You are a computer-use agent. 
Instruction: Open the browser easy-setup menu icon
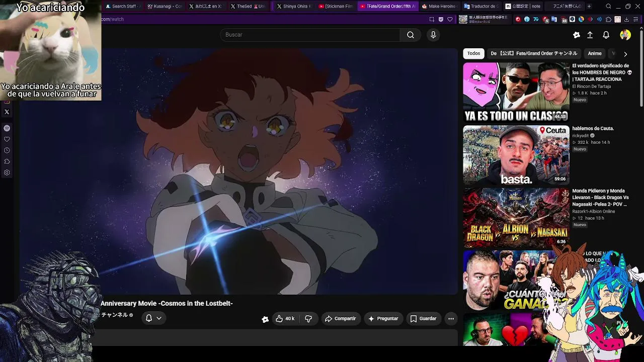pyautogui.click(x=636, y=19)
